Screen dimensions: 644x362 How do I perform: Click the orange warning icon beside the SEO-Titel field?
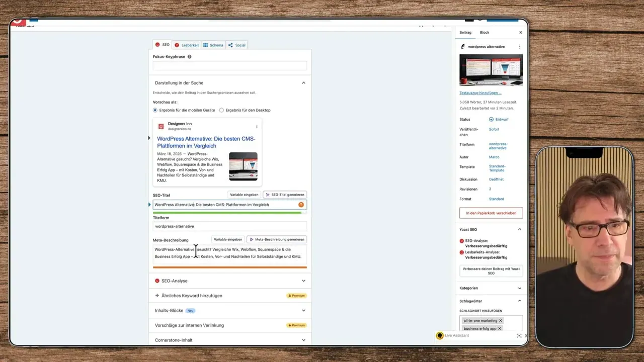pyautogui.click(x=301, y=205)
